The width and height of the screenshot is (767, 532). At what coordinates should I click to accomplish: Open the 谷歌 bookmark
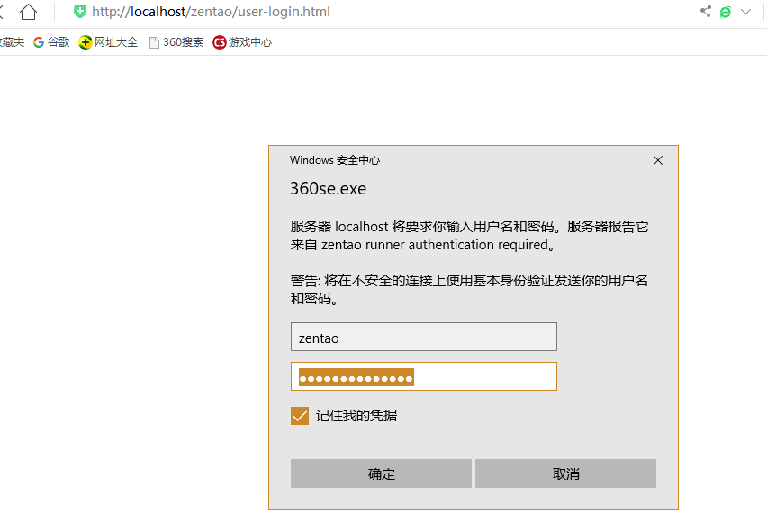coord(51,42)
